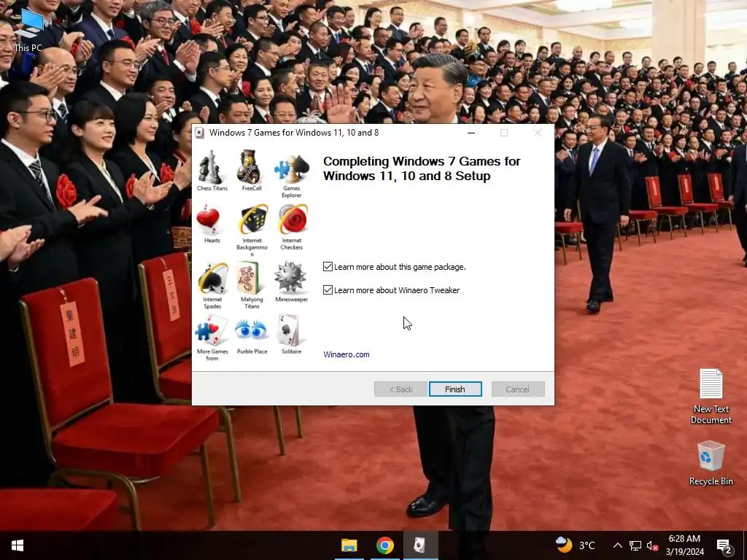Click the More Games puzzle icon
The width and height of the screenshot is (747, 560).
211,330
